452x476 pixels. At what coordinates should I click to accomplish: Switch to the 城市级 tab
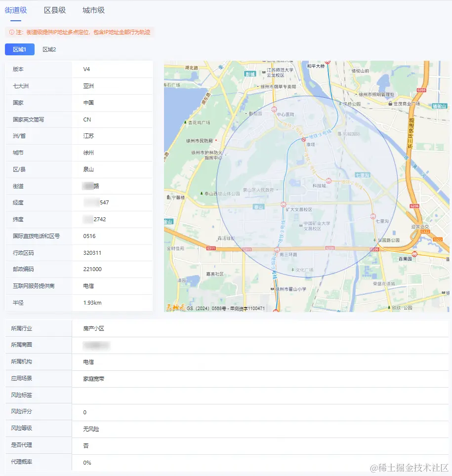pos(92,10)
